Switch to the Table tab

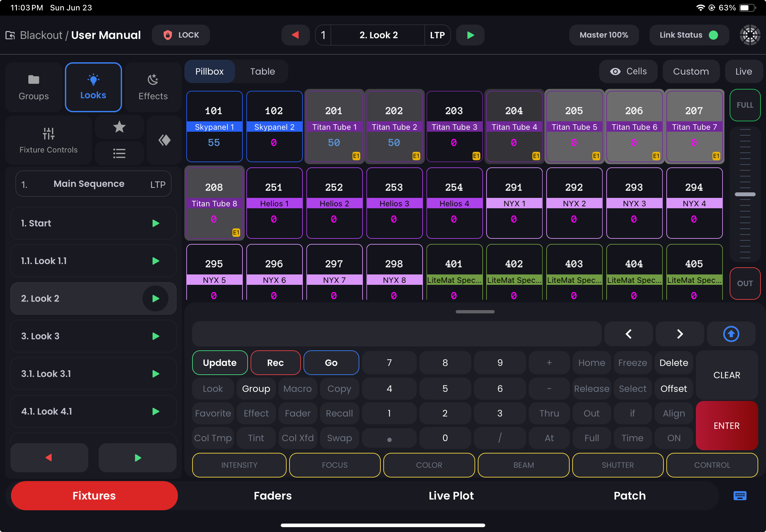click(x=263, y=71)
